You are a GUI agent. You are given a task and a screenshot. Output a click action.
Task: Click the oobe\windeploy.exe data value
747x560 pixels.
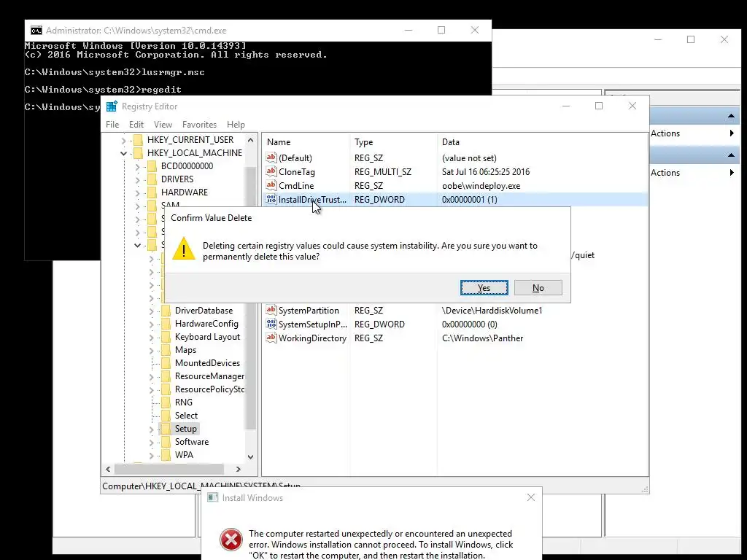[481, 186]
